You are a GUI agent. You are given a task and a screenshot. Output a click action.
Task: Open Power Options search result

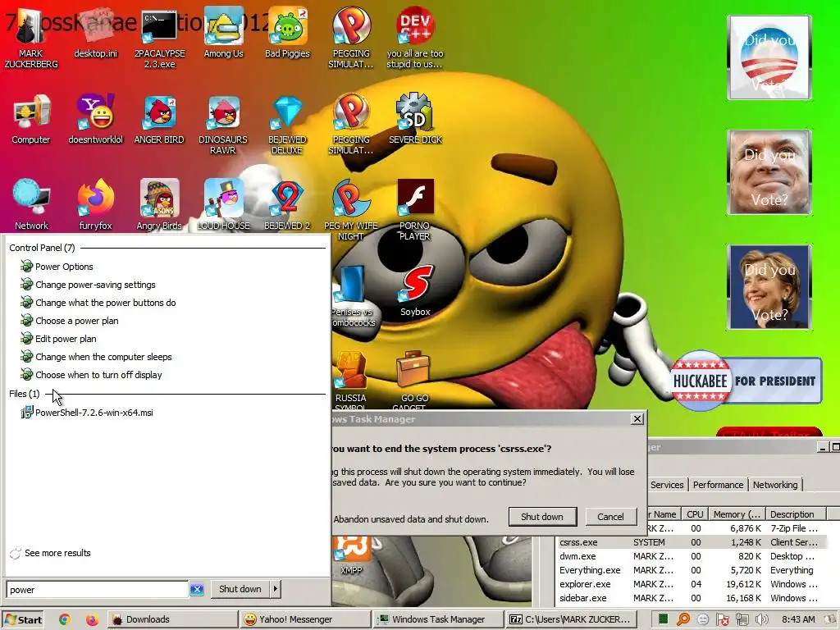click(x=64, y=267)
